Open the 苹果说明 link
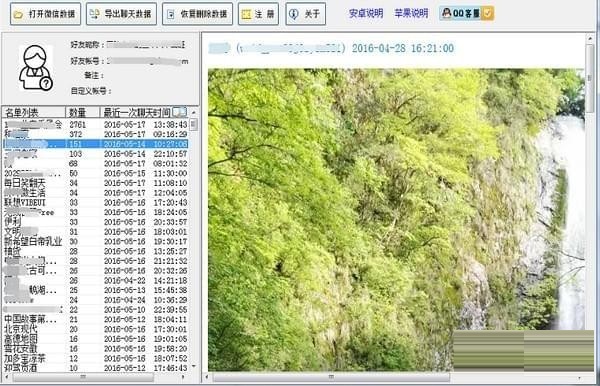This screenshot has height=386, width=600. 411,13
